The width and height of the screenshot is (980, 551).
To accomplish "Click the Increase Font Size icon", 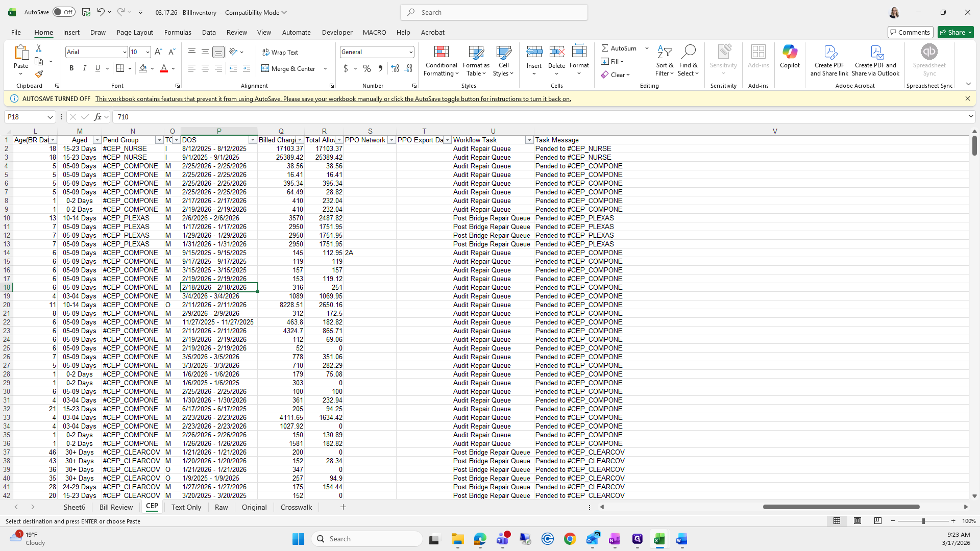I will pos(158,52).
